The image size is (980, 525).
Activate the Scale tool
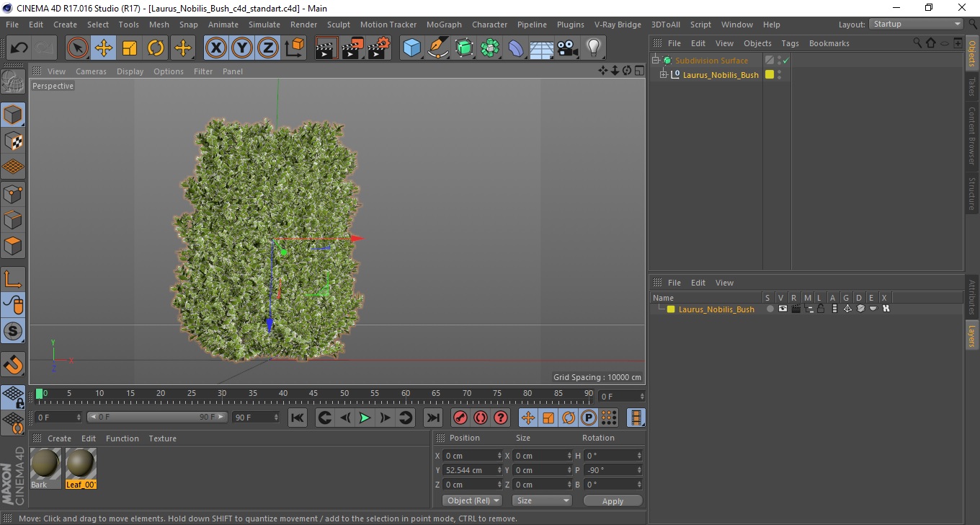[x=130, y=48]
